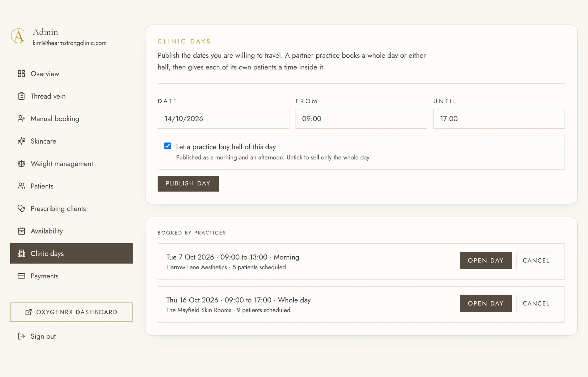The height and width of the screenshot is (377, 588).
Task: Click the Patients people icon
Action: point(21,186)
